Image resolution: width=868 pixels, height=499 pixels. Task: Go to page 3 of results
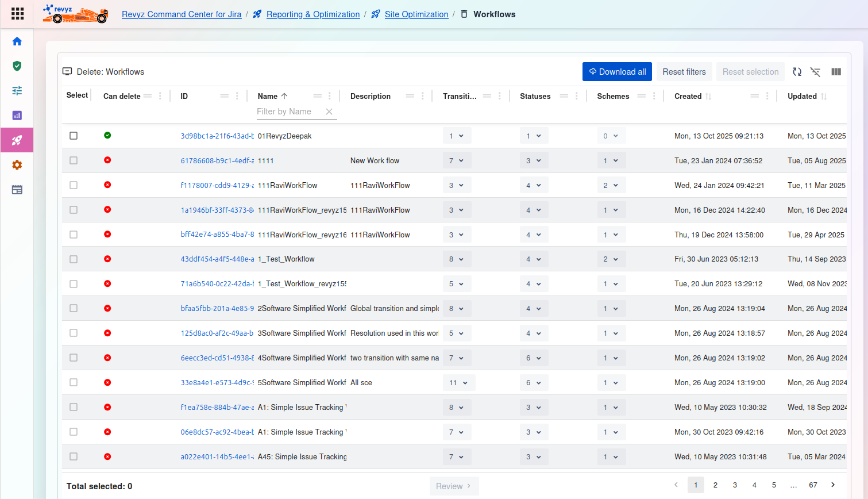735,485
